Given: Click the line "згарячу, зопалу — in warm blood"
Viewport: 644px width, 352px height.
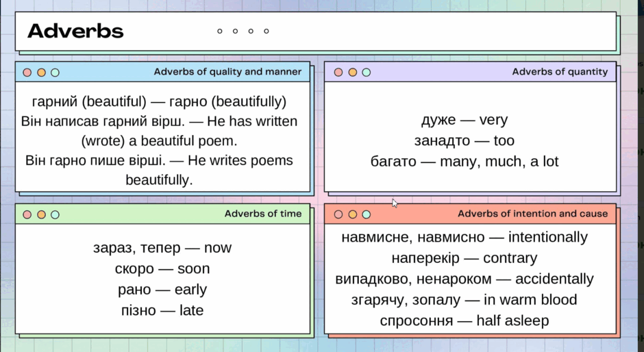Looking at the screenshot, I should click(465, 300).
